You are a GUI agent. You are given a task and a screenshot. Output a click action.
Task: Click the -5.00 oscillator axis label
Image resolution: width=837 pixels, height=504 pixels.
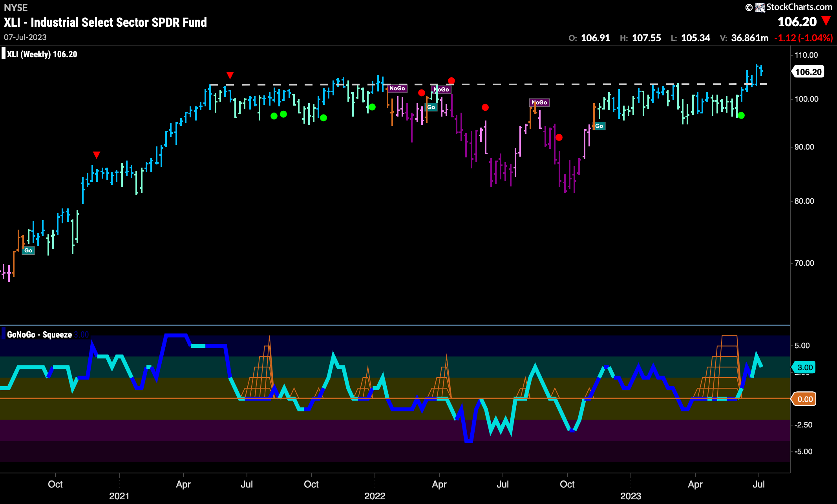[803, 451]
